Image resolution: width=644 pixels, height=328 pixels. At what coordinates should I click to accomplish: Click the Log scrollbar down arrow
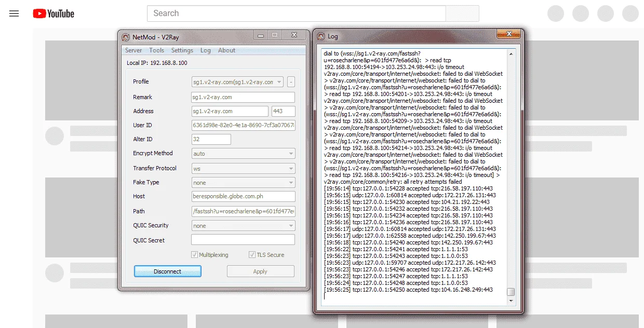click(x=511, y=300)
